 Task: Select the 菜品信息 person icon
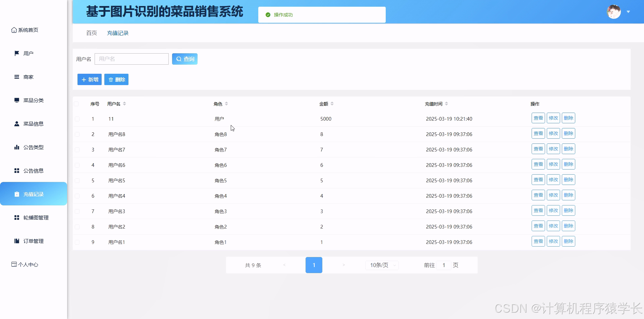pyautogui.click(x=16, y=124)
